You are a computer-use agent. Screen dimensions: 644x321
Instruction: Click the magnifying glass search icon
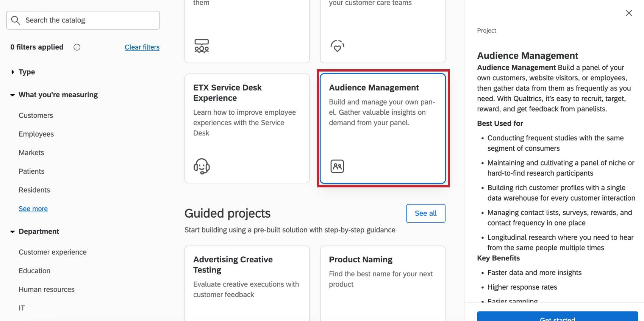[16, 20]
